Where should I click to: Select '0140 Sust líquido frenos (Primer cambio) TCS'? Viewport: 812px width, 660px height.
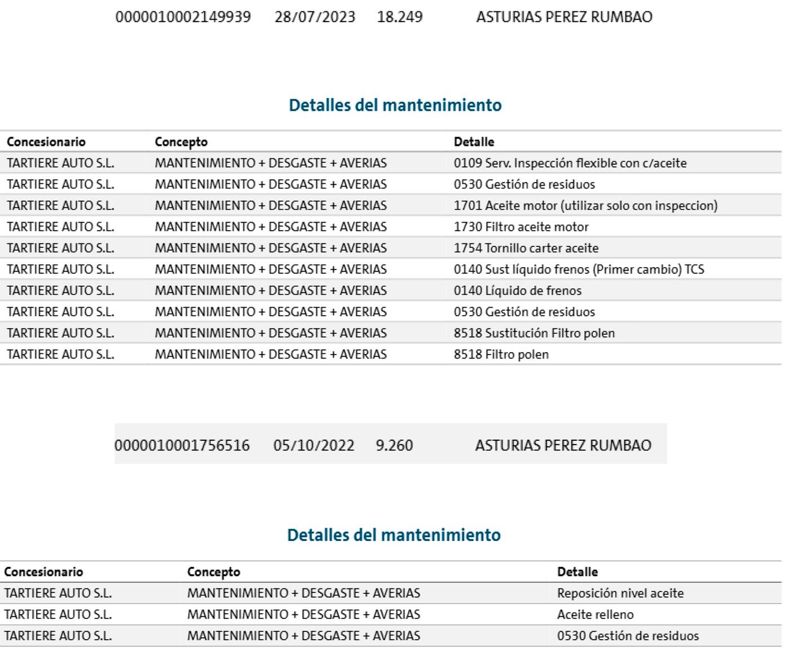(579, 269)
